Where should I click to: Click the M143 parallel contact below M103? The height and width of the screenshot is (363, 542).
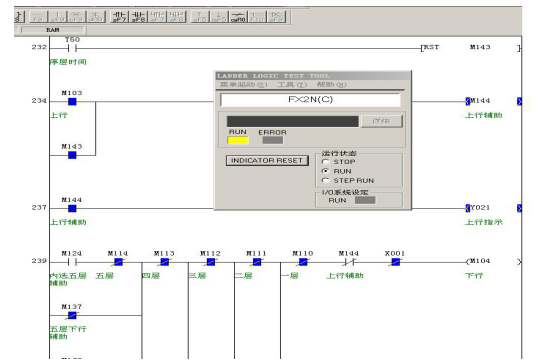(72, 155)
